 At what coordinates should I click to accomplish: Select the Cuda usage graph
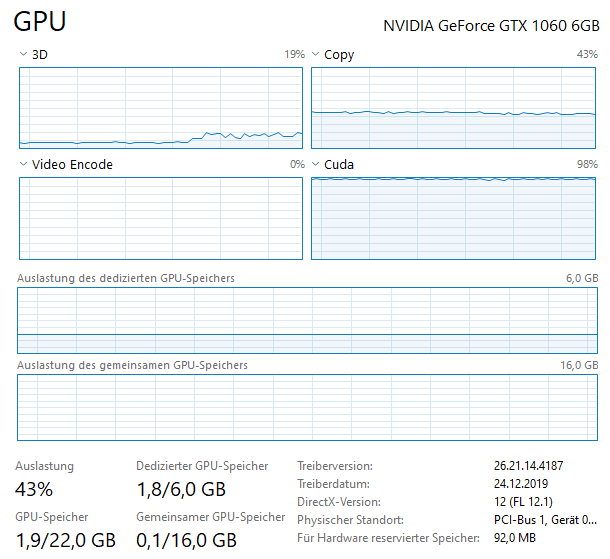coord(455,218)
